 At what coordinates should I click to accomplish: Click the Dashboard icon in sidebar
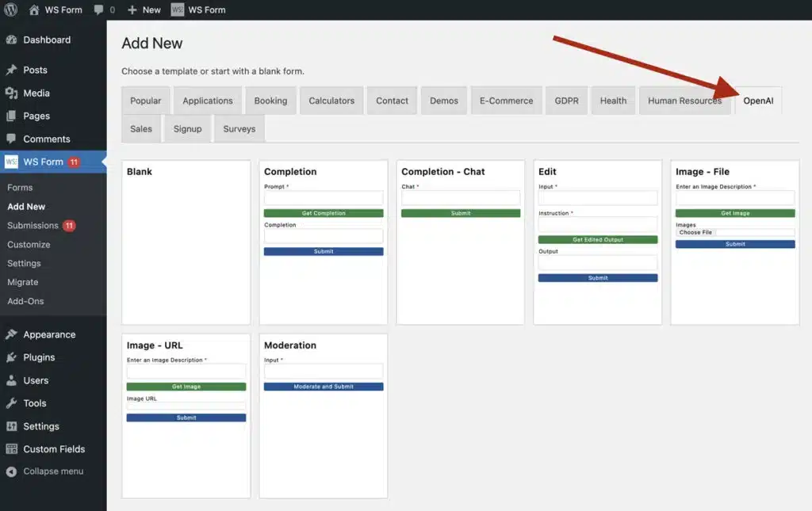tap(12, 40)
